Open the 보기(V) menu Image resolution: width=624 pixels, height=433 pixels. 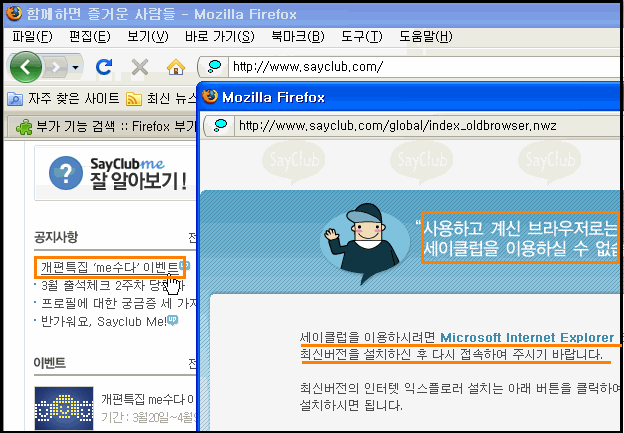pos(148,37)
